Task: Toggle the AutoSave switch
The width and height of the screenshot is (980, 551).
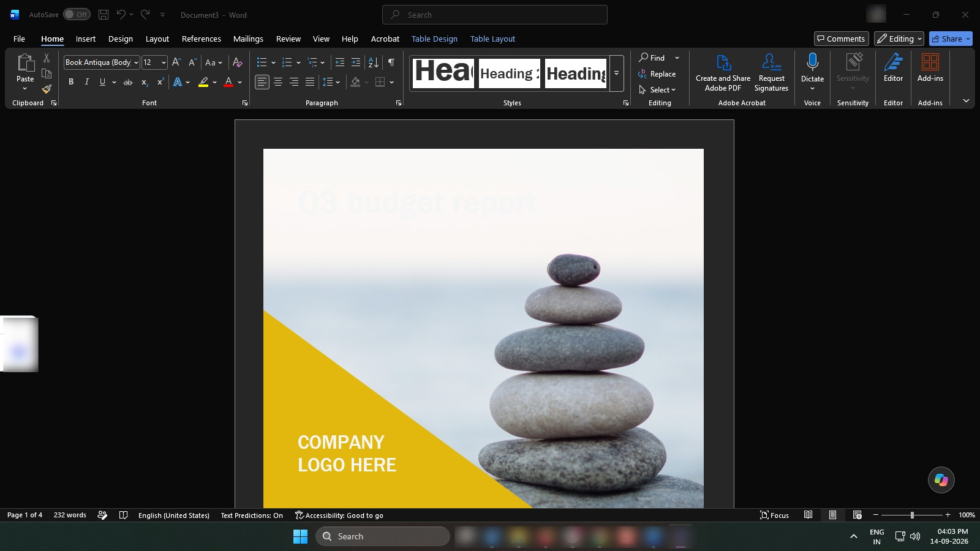Action: pyautogui.click(x=77, y=14)
